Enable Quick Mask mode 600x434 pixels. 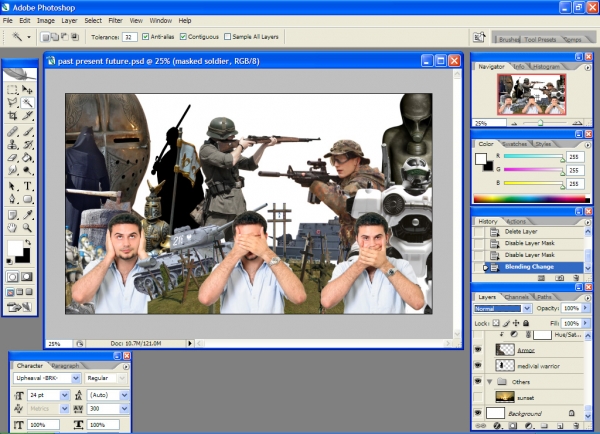click(27, 277)
